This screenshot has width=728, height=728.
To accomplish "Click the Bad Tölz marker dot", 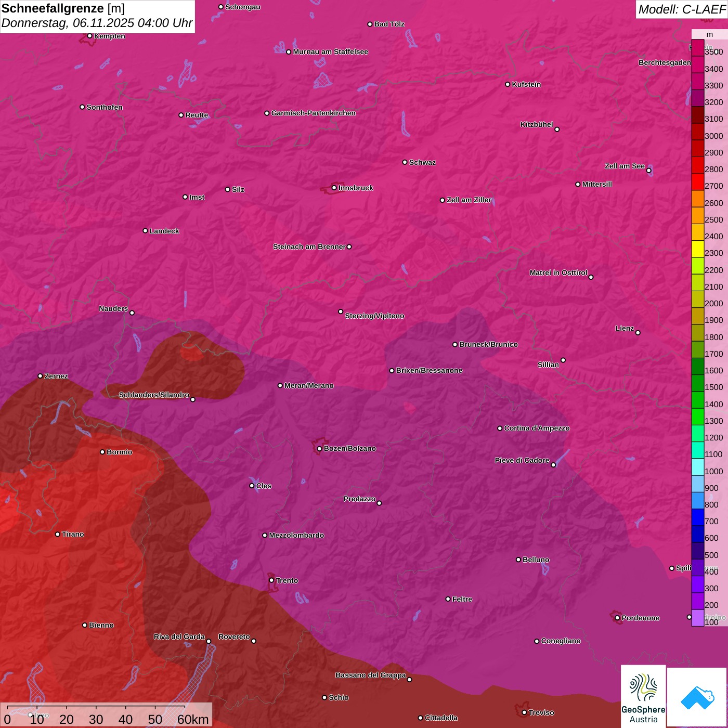I will [x=370, y=24].
